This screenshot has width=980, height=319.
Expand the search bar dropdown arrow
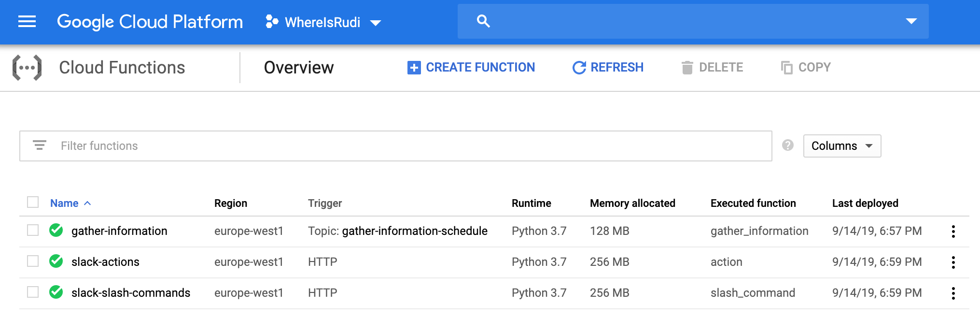[x=911, y=21]
